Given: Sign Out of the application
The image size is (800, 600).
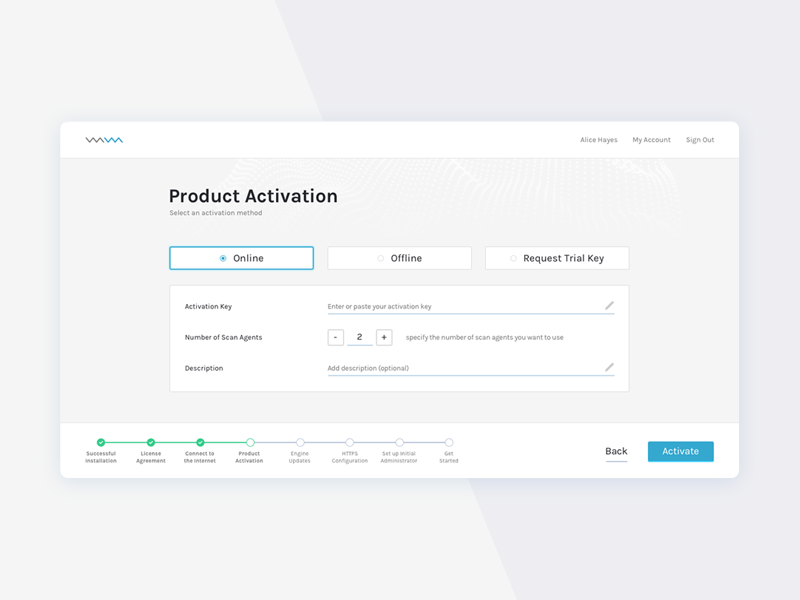Looking at the screenshot, I should click(699, 140).
